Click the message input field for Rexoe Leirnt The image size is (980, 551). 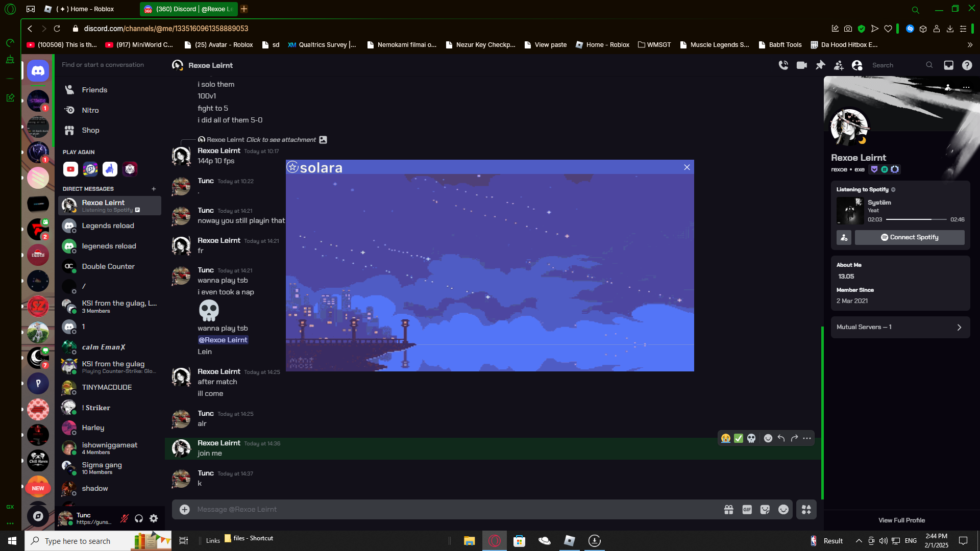[449, 510]
